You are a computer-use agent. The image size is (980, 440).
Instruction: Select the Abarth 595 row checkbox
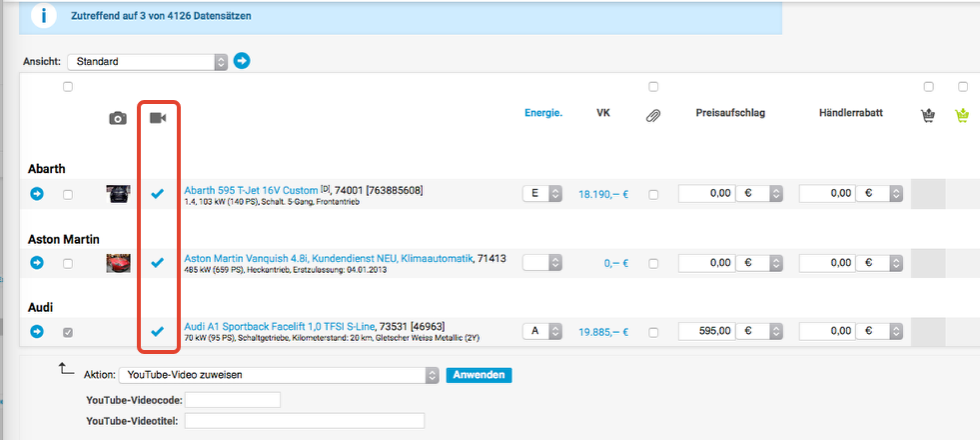tap(68, 194)
